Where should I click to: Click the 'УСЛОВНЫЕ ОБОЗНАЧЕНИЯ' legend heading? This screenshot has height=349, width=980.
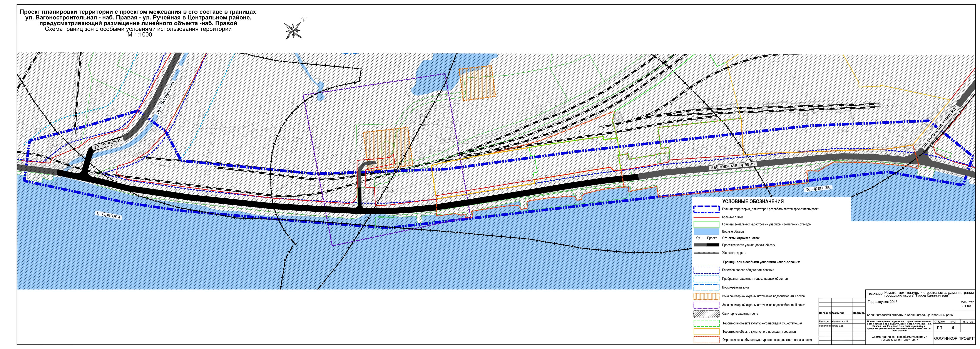(x=753, y=201)
